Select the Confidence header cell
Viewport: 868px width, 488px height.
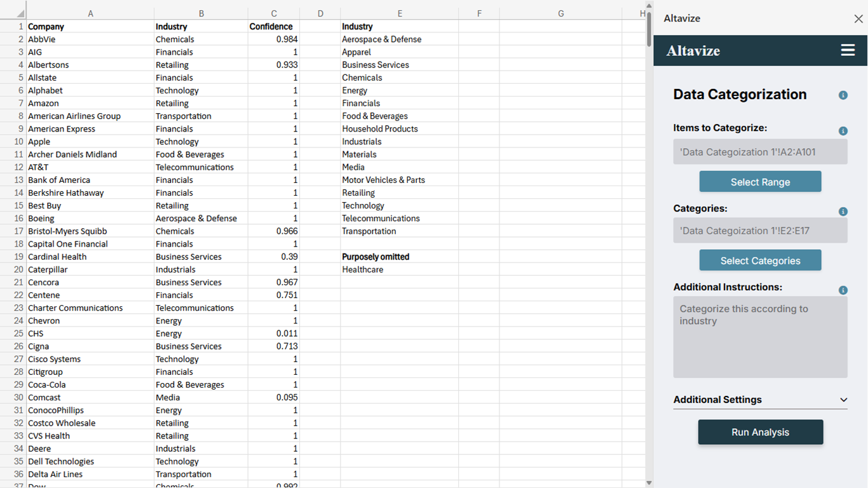pos(274,27)
